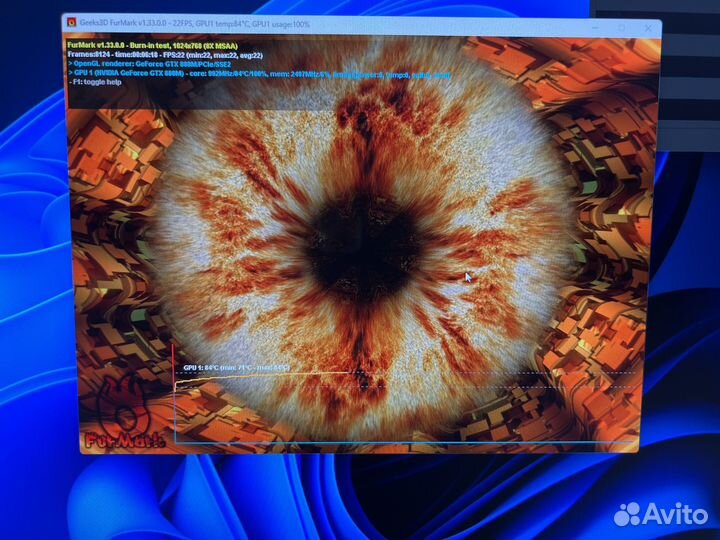
Task: Click the GPU 1 temperature graph label
Action: pos(236,367)
